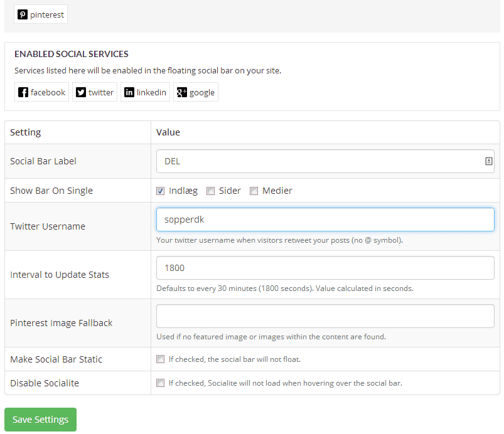Click the 'Interval to Update Stats' row label
This screenshot has width=504, height=434.
(60, 275)
